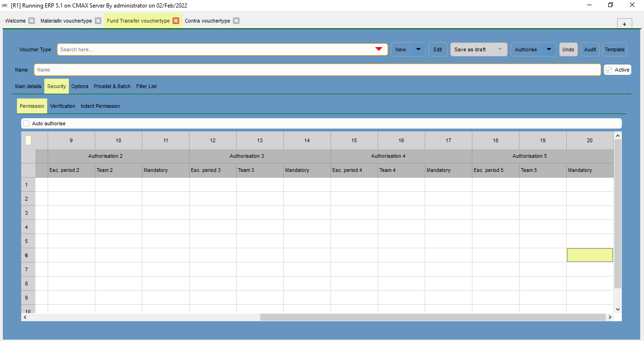Click the Team 2 column header

click(118, 170)
